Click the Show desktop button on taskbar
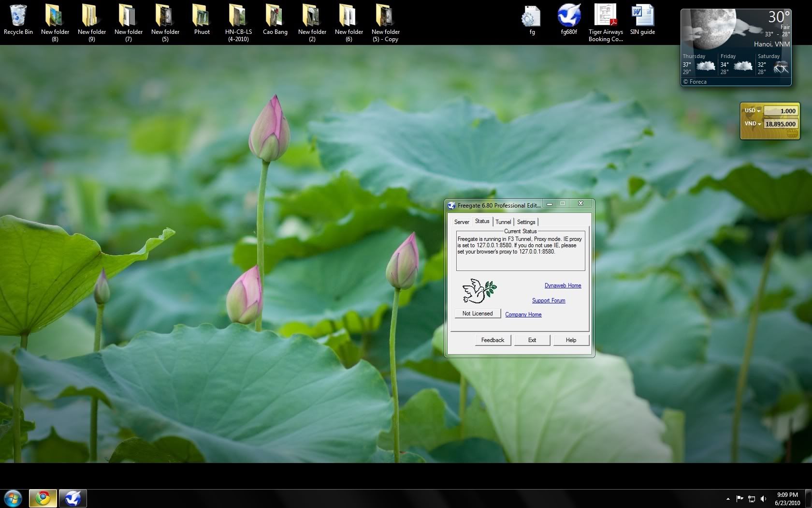812x508 pixels. 809,499
